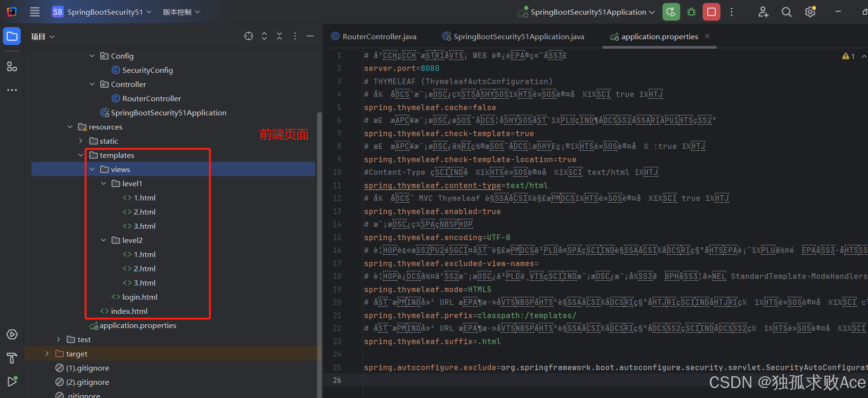Open the Run tool window icon
Screen dimensions: 868x398
point(12,381)
